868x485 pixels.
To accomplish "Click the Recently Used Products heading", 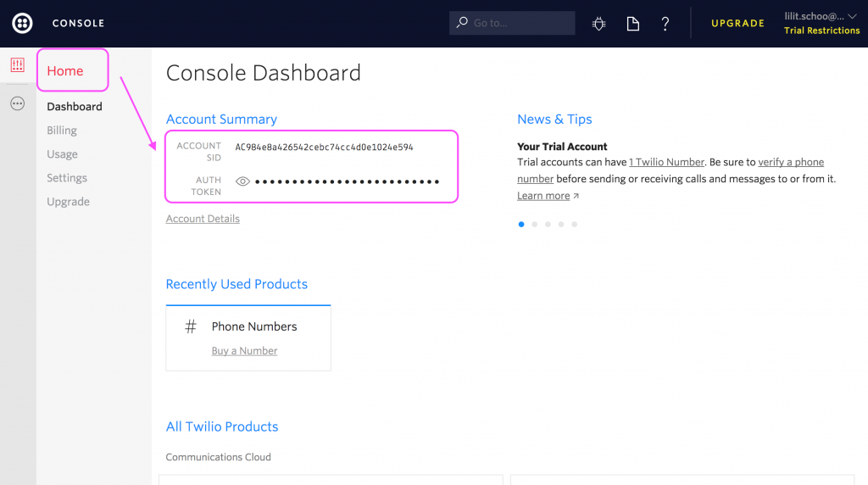I will (236, 284).
